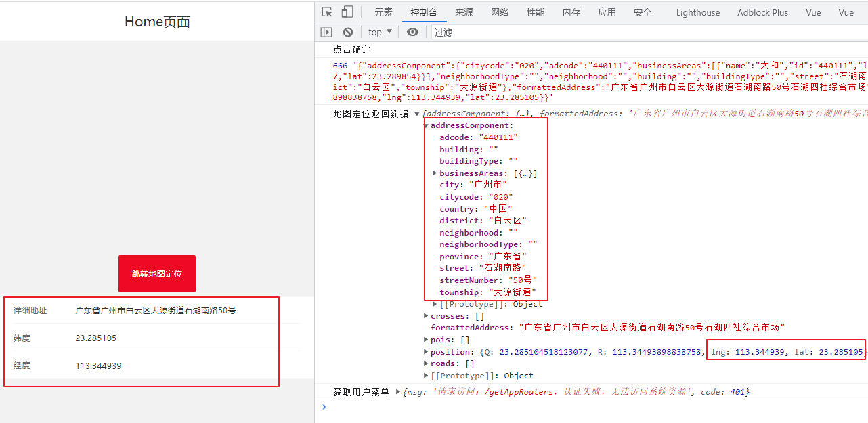
Task: Create a live expression via the eye icon
Action: [413, 32]
